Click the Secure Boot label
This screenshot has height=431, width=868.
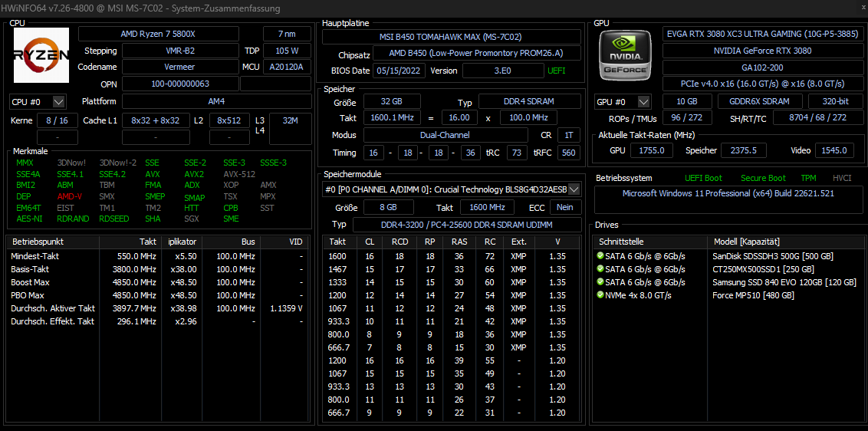(x=763, y=179)
